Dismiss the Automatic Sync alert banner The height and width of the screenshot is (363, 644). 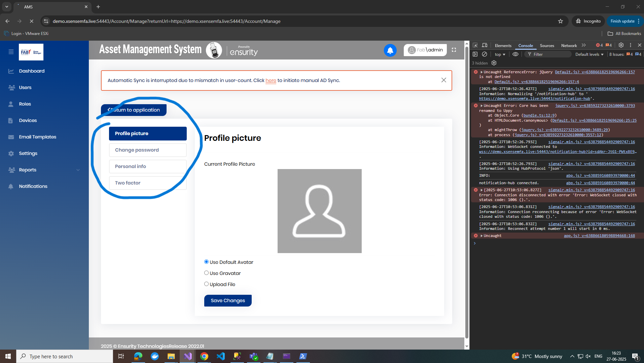click(x=443, y=80)
